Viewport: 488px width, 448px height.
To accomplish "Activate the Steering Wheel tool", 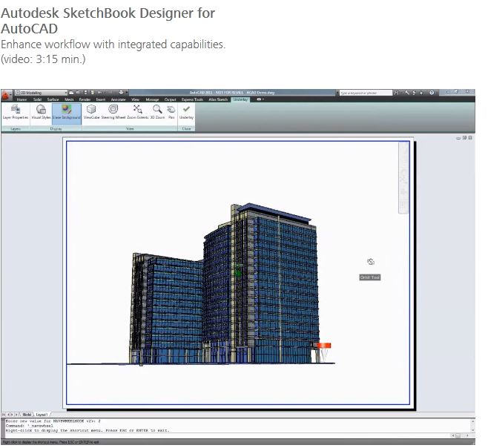I will point(113,112).
